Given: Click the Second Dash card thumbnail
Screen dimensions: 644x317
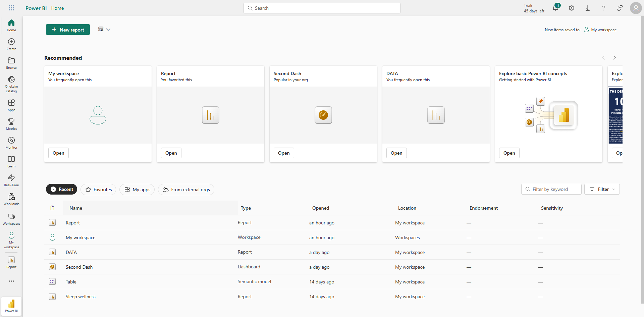Looking at the screenshot, I should (323, 115).
